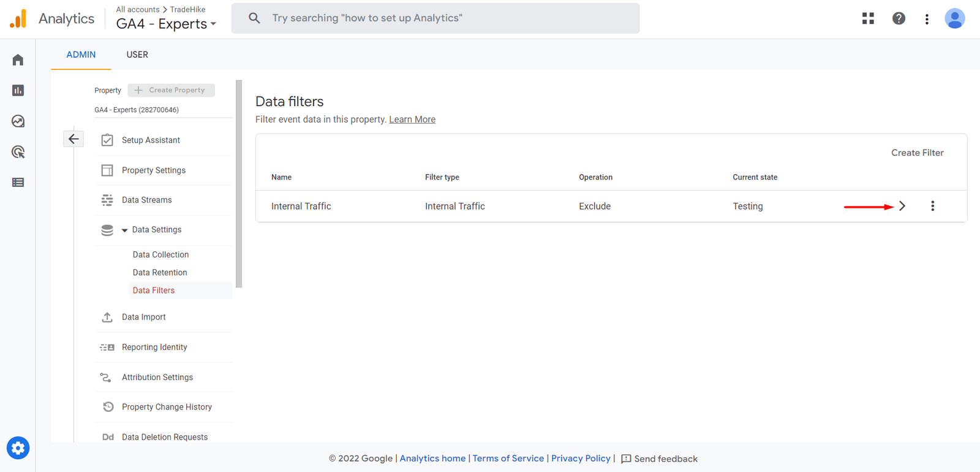Open the Configure list icon in left rail
Viewport: 980px width, 472px height.
pos(18,183)
